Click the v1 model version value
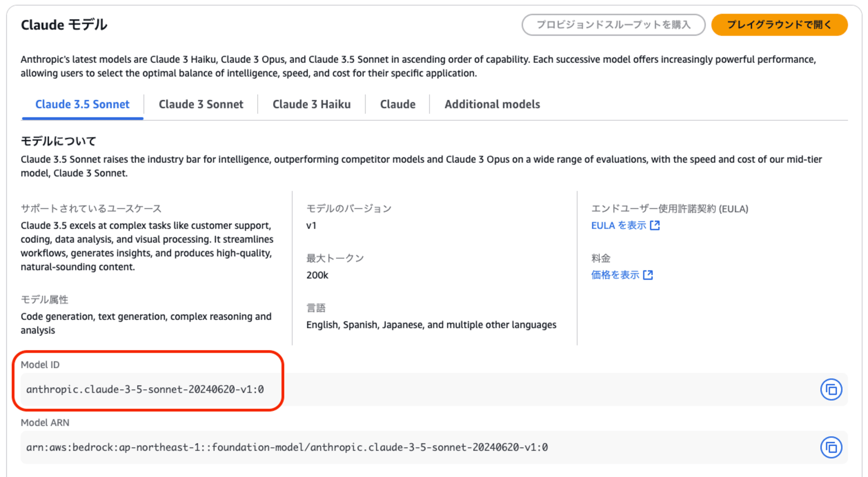 tap(311, 225)
